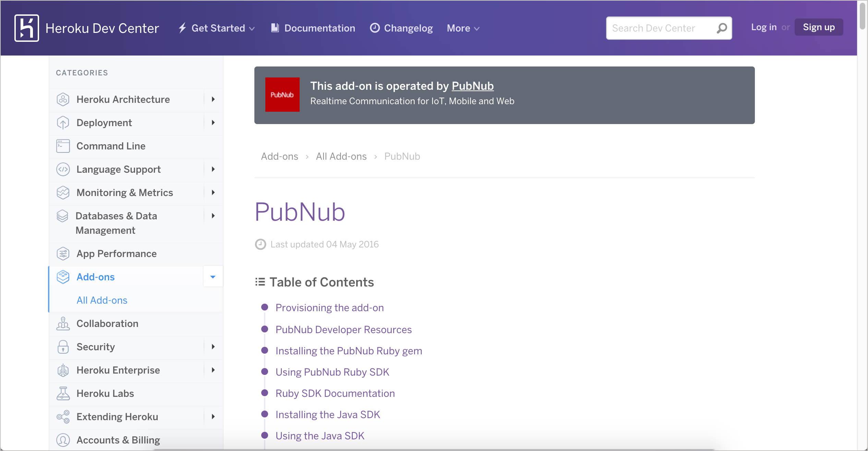
Task: Click the Monitoring & Metrics chart icon
Action: click(x=63, y=193)
